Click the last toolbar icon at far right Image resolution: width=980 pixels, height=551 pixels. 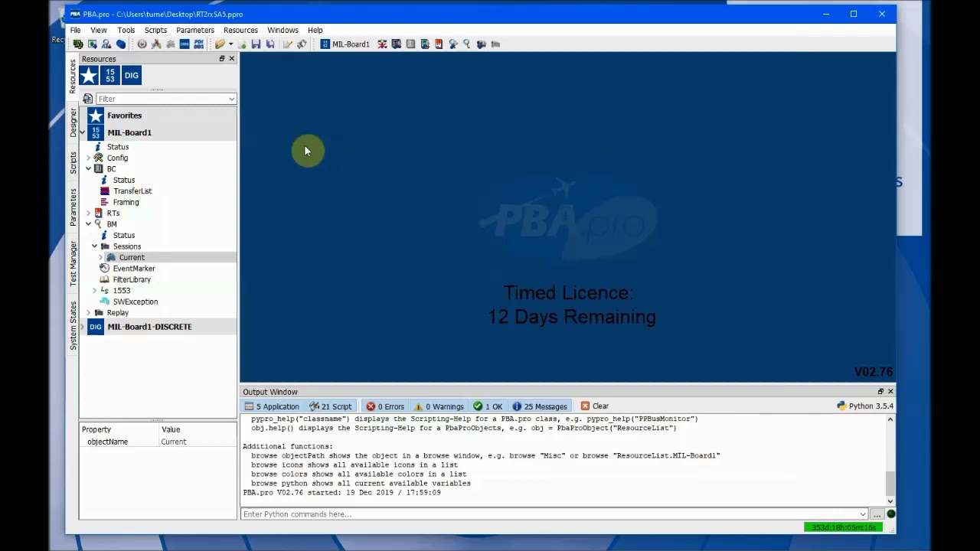click(495, 44)
